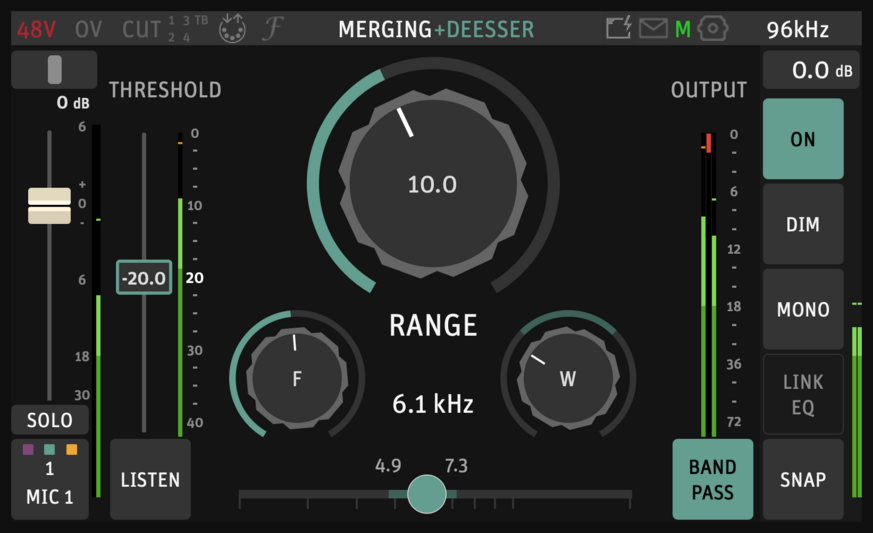Click the F frequency knob

coord(297,378)
